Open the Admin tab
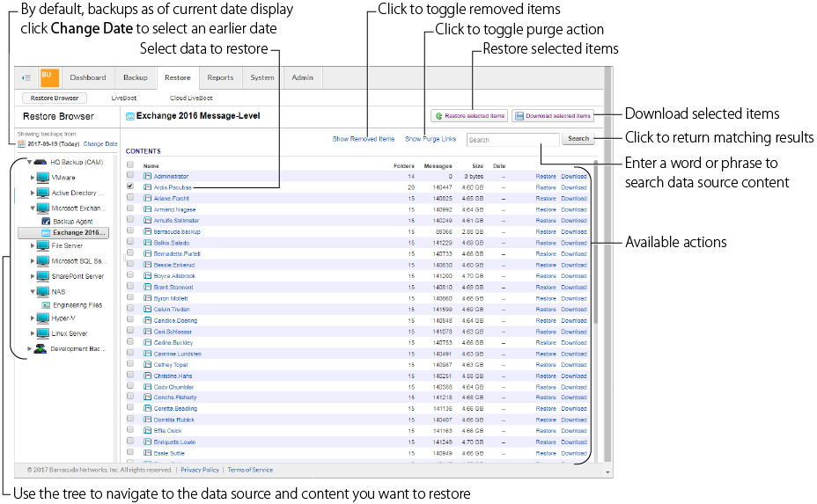817x504 pixels. (x=302, y=77)
